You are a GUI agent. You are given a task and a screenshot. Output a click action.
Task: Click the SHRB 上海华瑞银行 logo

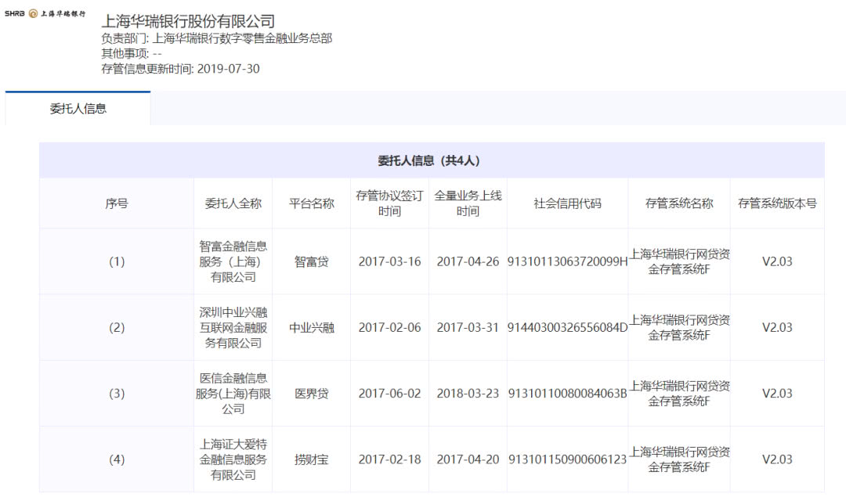tap(45, 13)
